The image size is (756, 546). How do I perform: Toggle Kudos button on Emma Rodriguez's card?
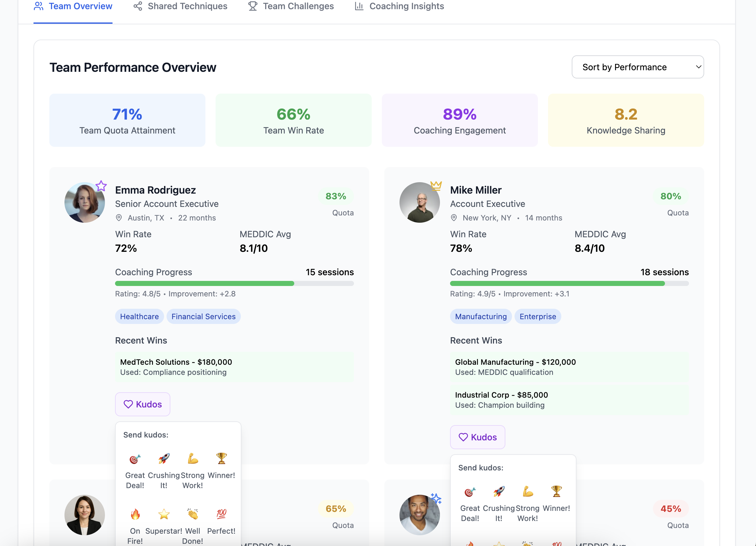click(x=143, y=404)
